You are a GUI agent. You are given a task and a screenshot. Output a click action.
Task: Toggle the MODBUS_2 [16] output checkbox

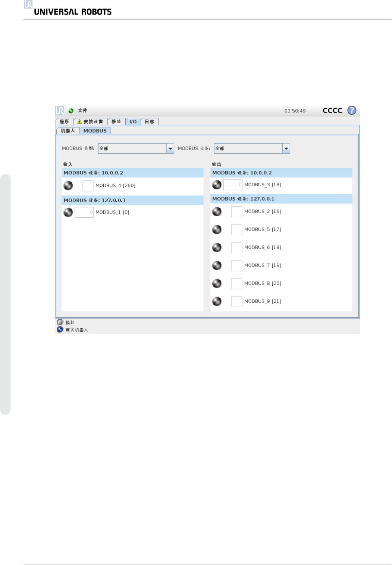236,212
